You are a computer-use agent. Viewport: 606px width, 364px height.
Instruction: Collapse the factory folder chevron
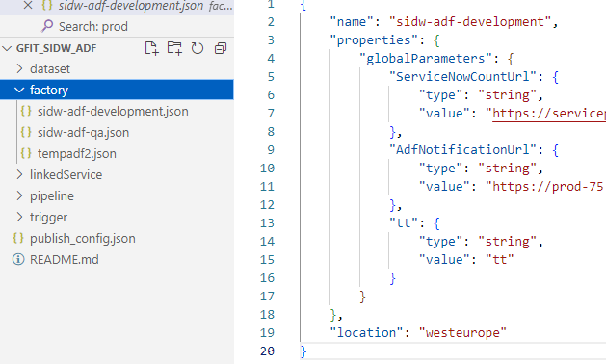19,90
